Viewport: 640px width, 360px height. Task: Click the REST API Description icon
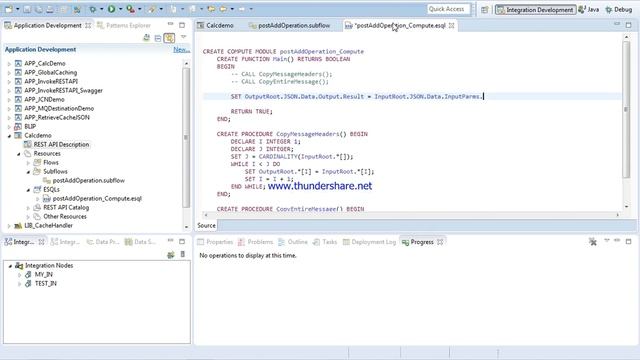[27, 144]
